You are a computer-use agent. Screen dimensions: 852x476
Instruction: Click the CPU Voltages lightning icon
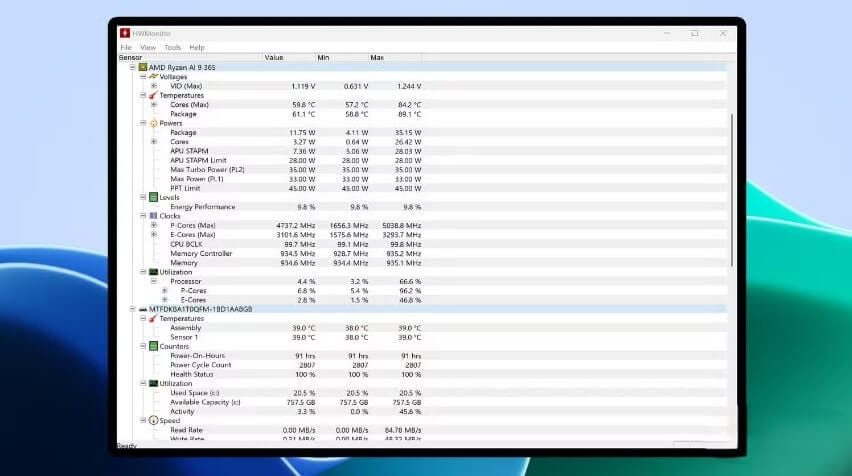point(153,76)
